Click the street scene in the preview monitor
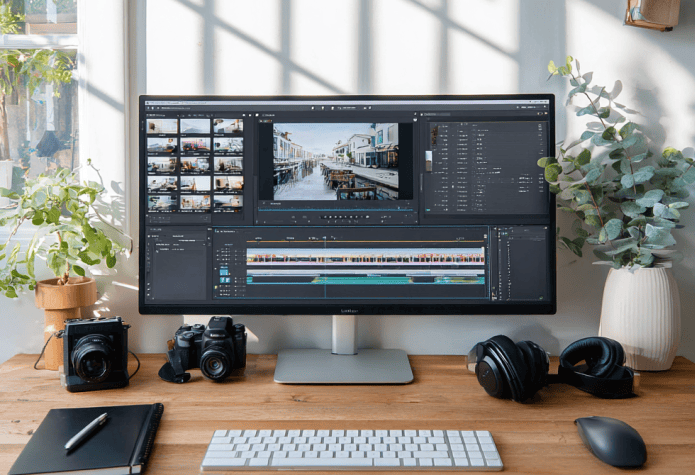This screenshot has width=696, height=476. tap(336, 161)
